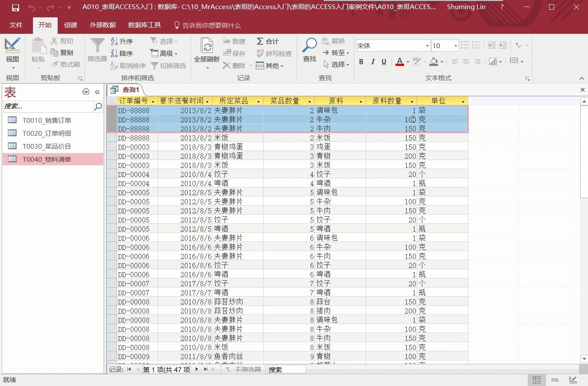Switch to External Data (外部数据) tab
Viewport: 588px width, 386px height.
point(103,25)
